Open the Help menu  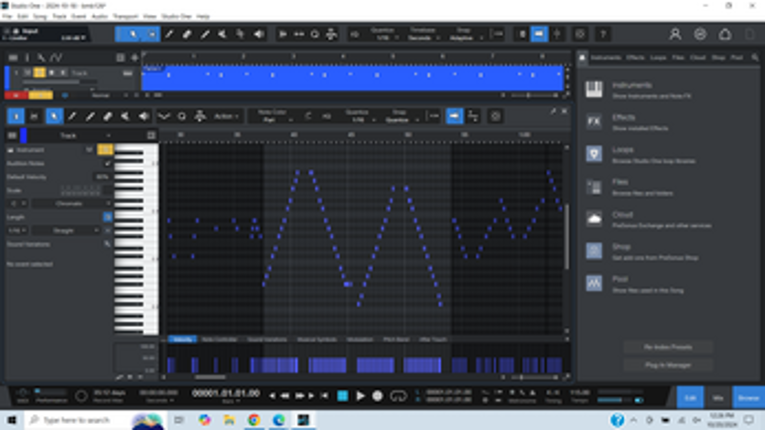[x=203, y=16]
